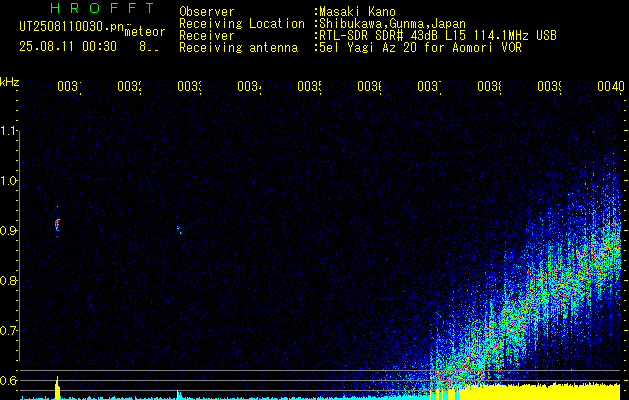Viewport: 629px width, 400px height.
Task: Select the location text Shibukawa,Gunma,Japan
Action: tap(392, 24)
